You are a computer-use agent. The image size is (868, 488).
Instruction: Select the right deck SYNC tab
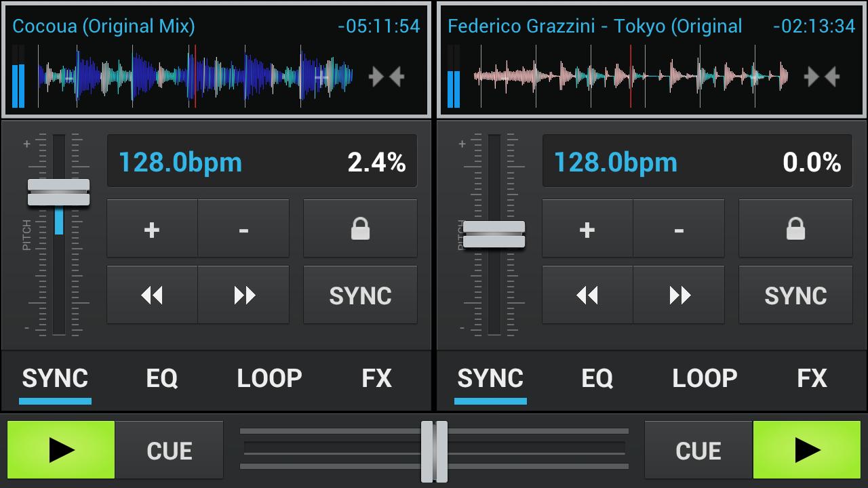coord(490,378)
